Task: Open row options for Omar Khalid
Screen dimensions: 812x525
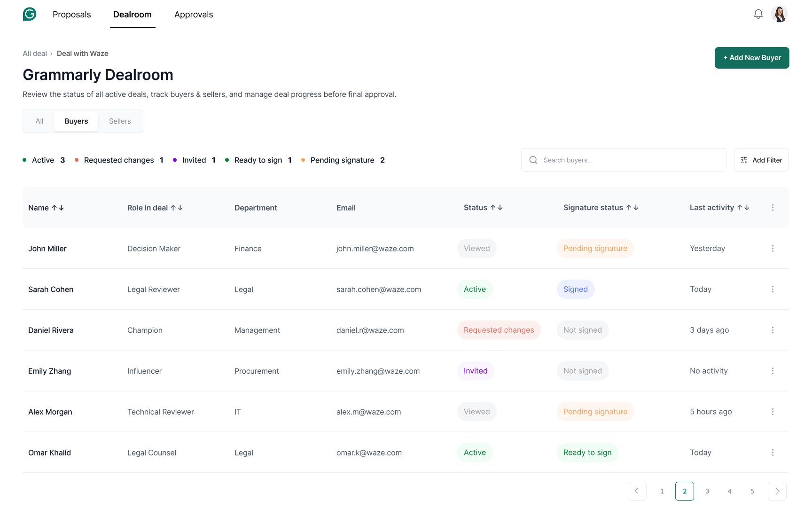Action: 773,453
